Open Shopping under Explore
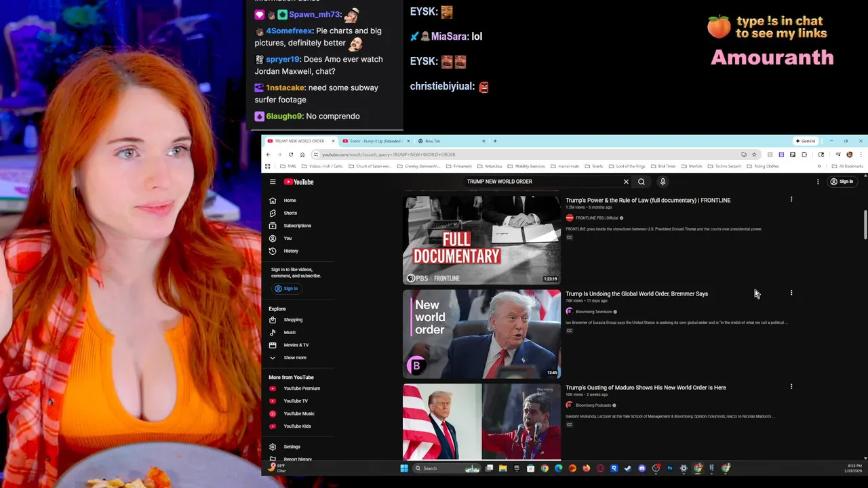The image size is (868, 488). point(293,320)
